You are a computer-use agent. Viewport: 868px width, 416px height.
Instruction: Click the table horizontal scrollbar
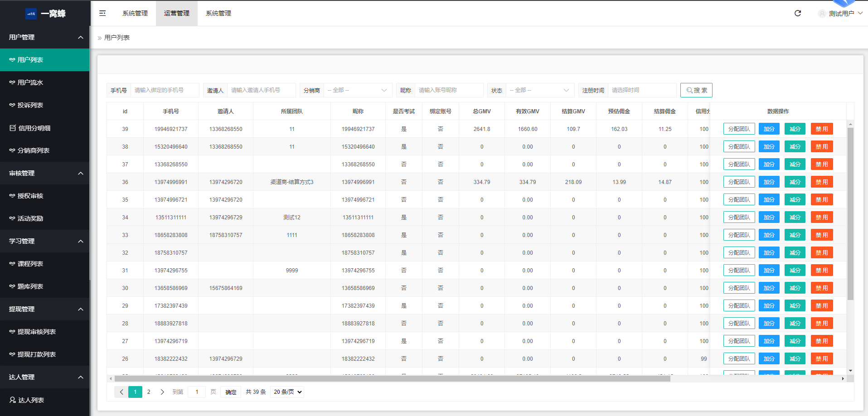coord(392,378)
